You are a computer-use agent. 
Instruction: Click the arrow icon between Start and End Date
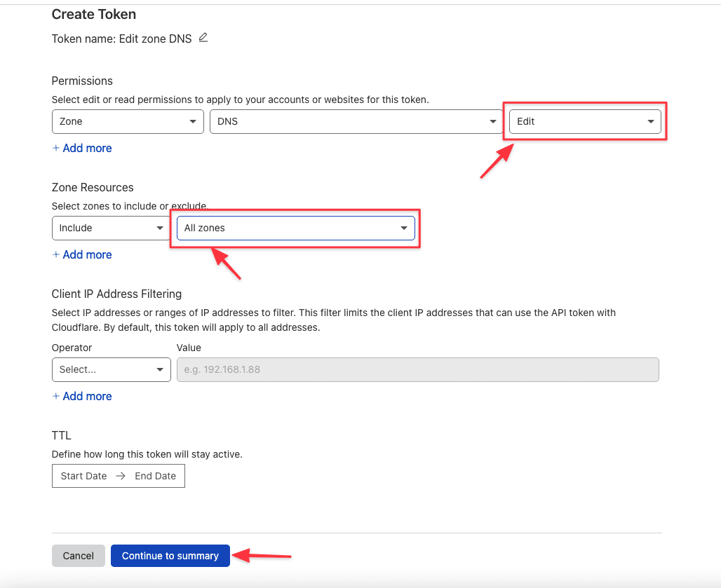(122, 476)
